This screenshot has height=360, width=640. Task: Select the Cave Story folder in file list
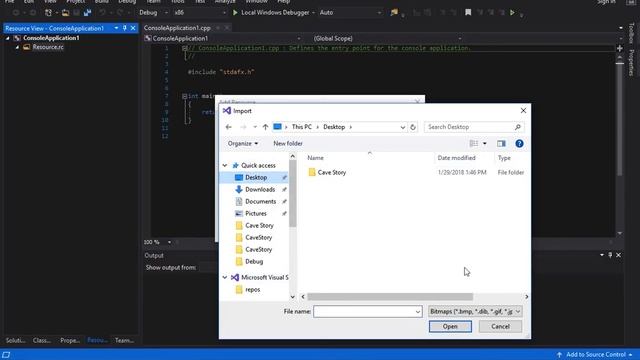pos(331,173)
